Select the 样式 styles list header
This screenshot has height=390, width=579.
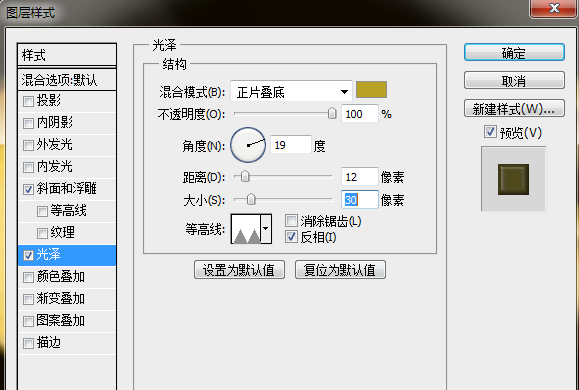(67, 55)
